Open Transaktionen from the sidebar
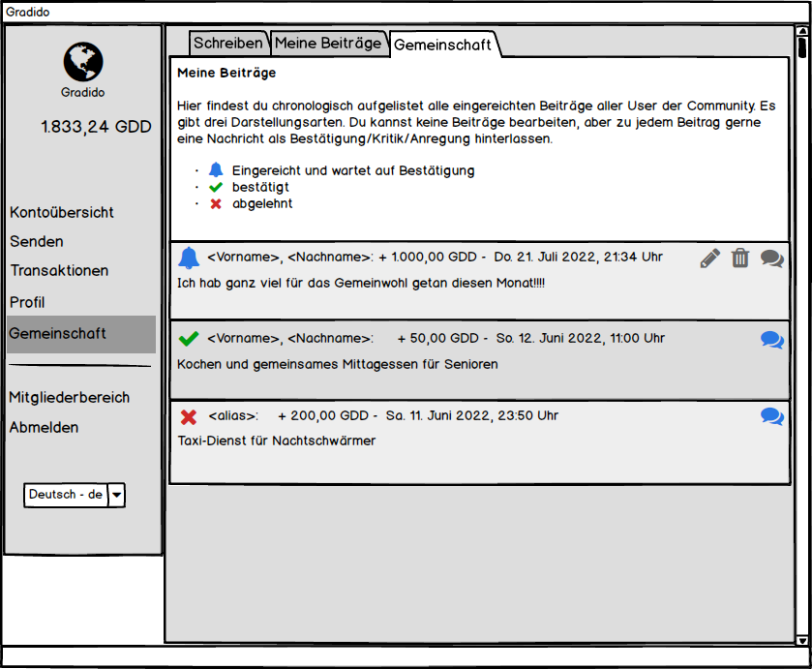The image size is (812, 669). point(59,270)
